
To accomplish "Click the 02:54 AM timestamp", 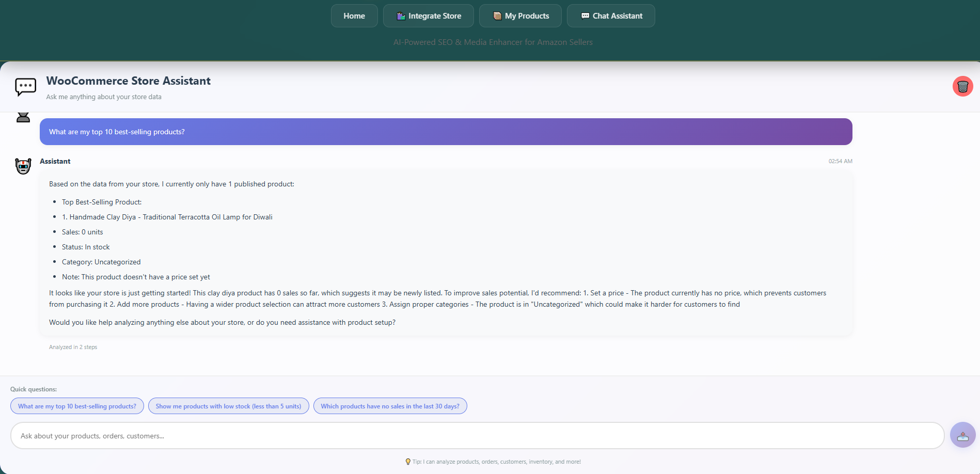I will pyautogui.click(x=841, y=161).
